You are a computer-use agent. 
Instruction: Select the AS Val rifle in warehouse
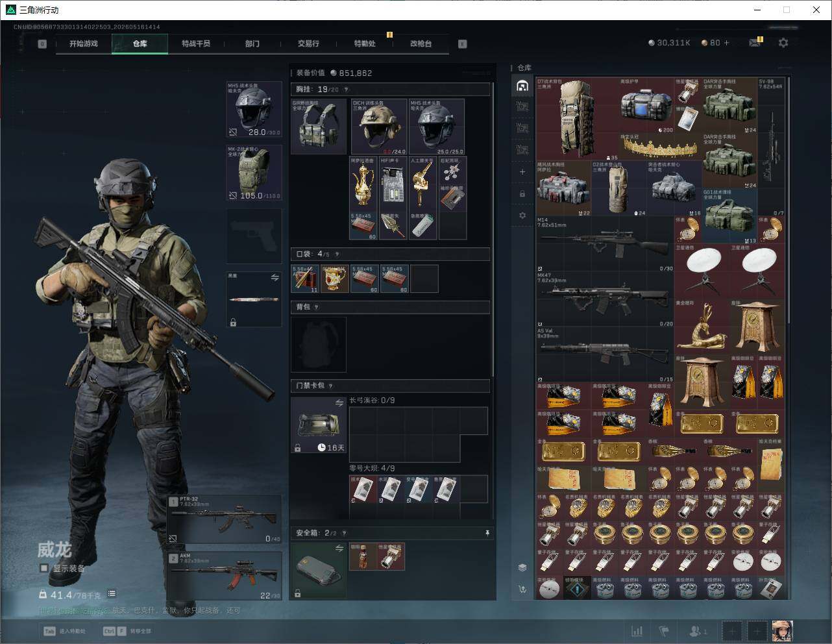605,354
